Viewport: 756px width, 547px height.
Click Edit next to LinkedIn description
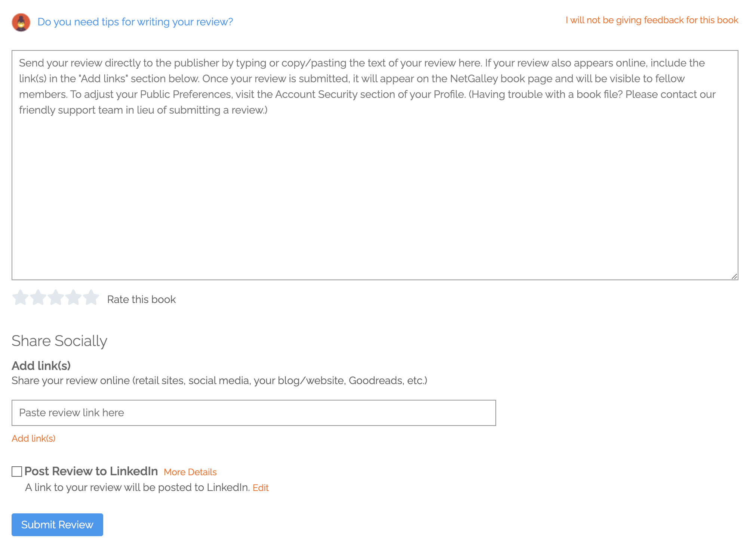coord(261,488)
